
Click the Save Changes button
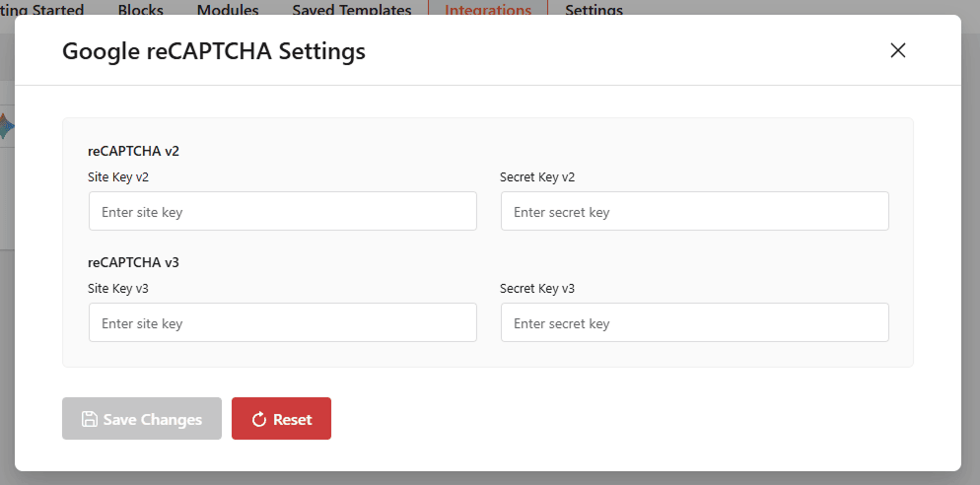click(x=142, y=419)
